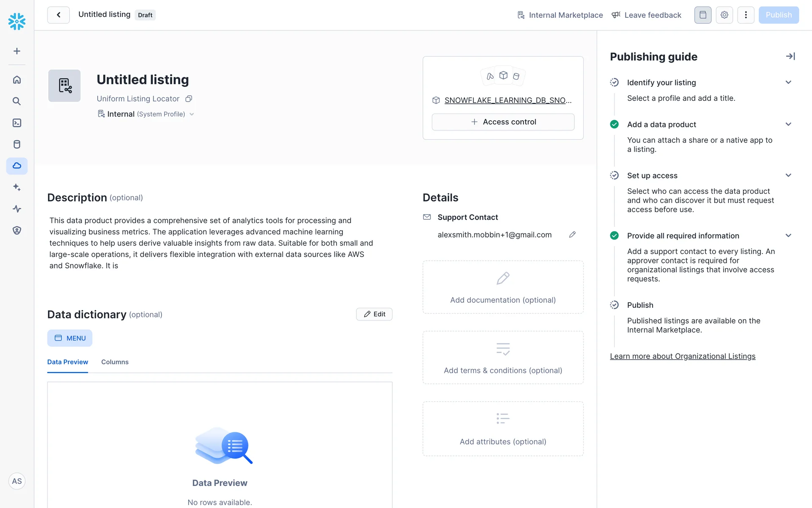This screenshot has width=812, height=508.
Task: Open the Admin shield icon in sidebar
Action: (x=17, y=230)
